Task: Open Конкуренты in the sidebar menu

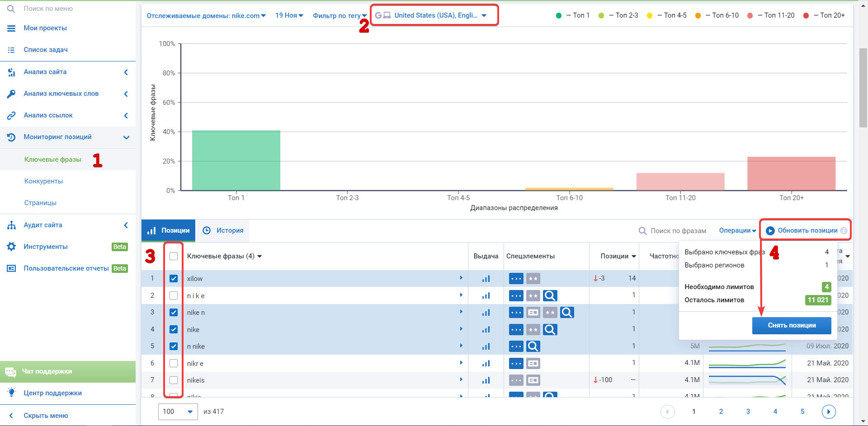Action: click(43, 181)
